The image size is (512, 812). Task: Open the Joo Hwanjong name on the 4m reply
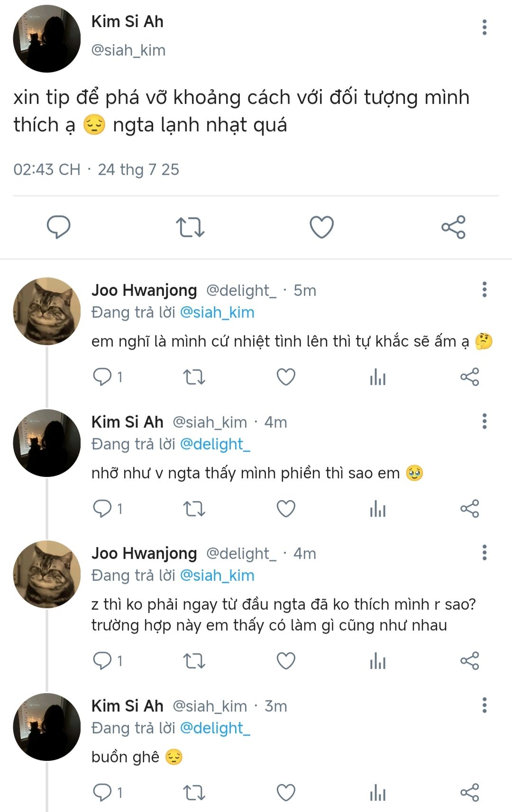[144, 553]
